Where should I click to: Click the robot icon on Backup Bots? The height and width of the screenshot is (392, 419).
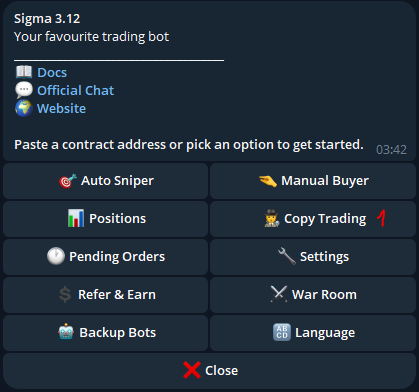[x=66, y=332]
